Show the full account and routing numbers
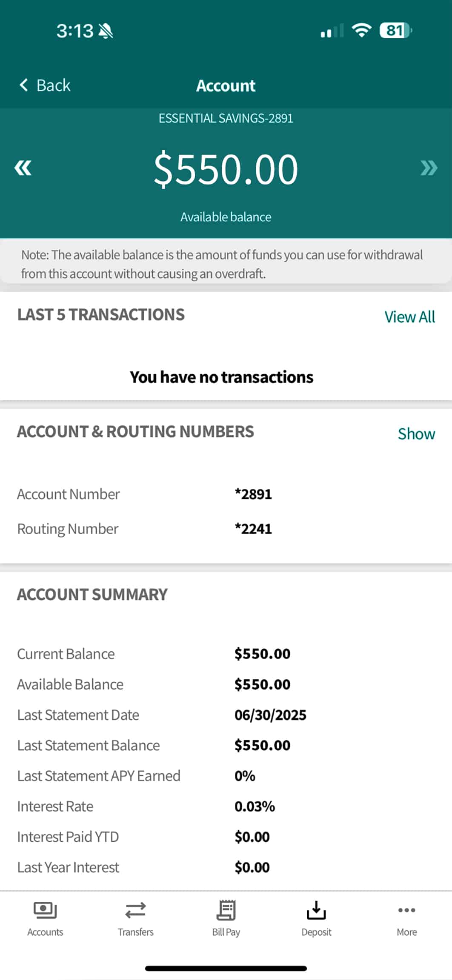The height and width of the screenshot is (980, 452). (x=416, y=434)
